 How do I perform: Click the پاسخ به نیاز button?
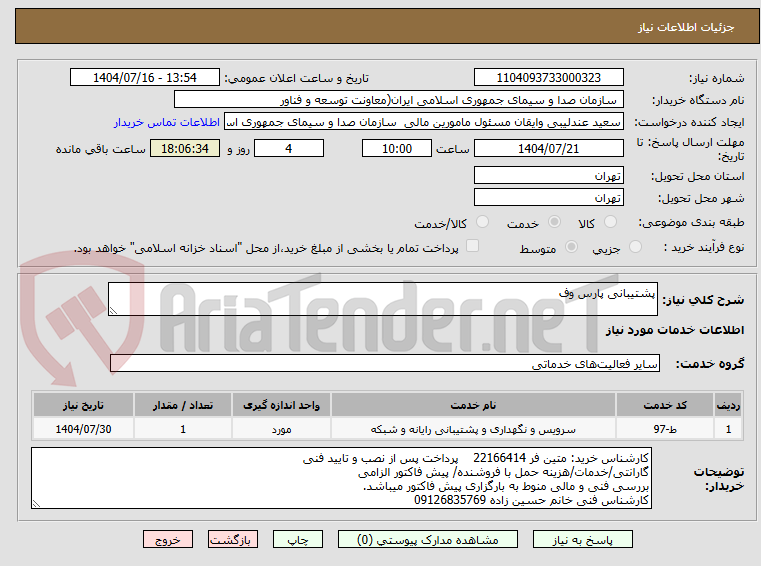[x=582, y=539]
